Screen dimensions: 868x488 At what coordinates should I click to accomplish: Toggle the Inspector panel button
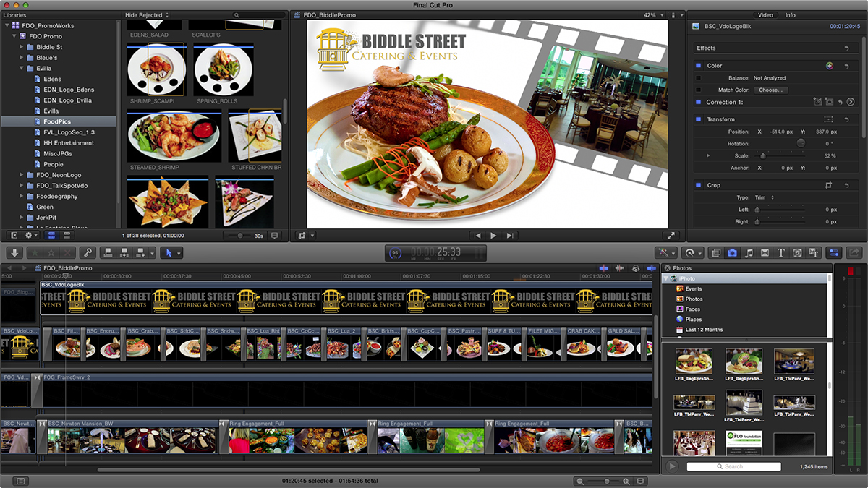834,252
